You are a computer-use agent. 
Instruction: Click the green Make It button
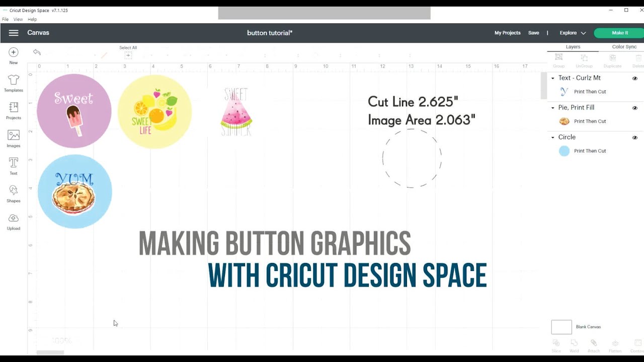(619, 33)
